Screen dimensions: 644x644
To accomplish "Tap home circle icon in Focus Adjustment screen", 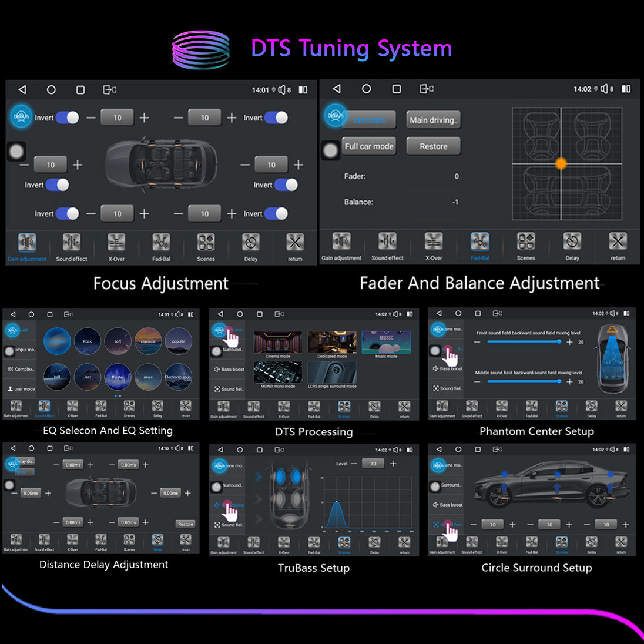I will [51, 90].
